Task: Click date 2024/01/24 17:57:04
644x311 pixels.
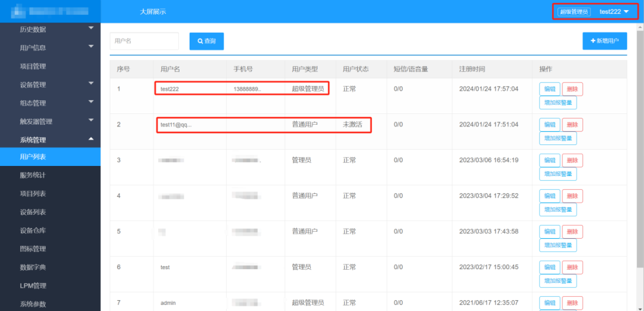Action: tap(489, 89)
